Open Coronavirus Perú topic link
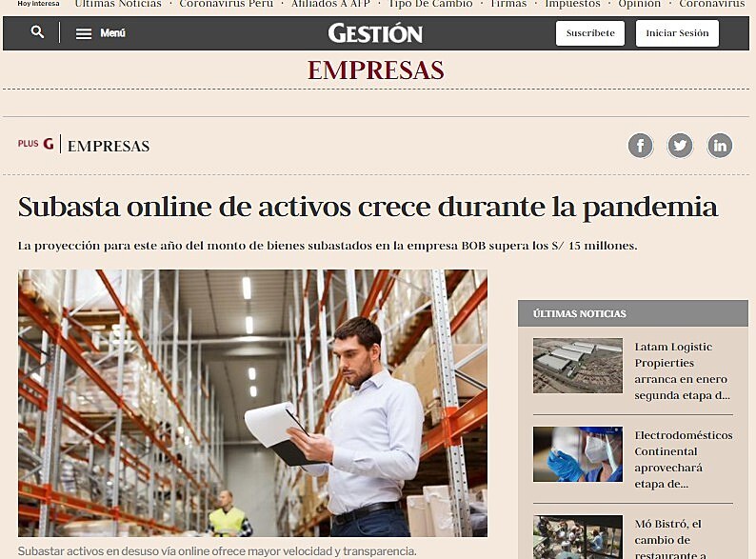Viewport: 756px width, 559px height. [x=226, y=4]
